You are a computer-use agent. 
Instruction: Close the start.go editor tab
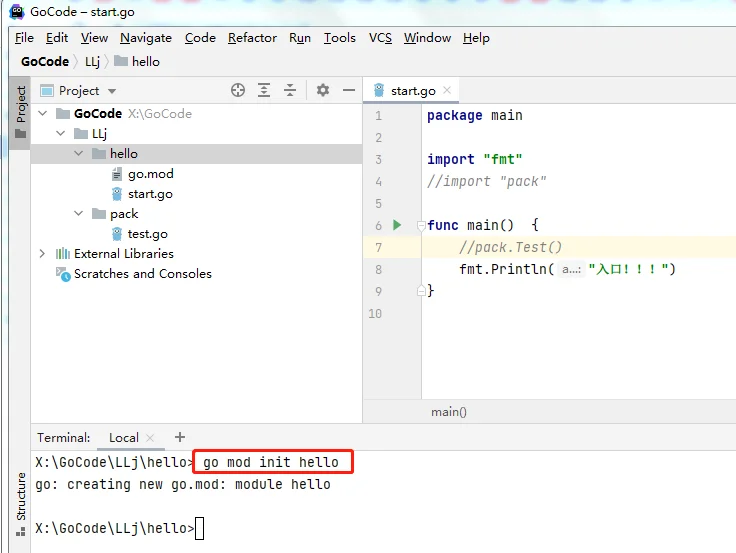(447, 90)
